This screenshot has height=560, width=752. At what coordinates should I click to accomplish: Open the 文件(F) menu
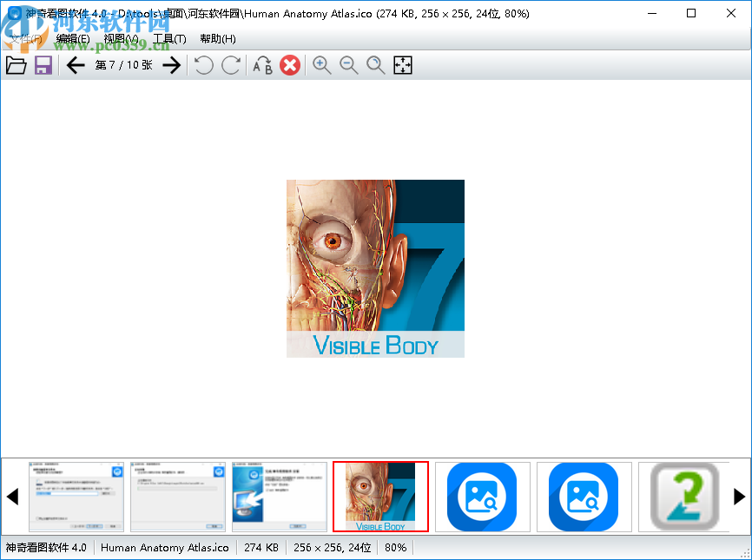[x=25, y=39]
